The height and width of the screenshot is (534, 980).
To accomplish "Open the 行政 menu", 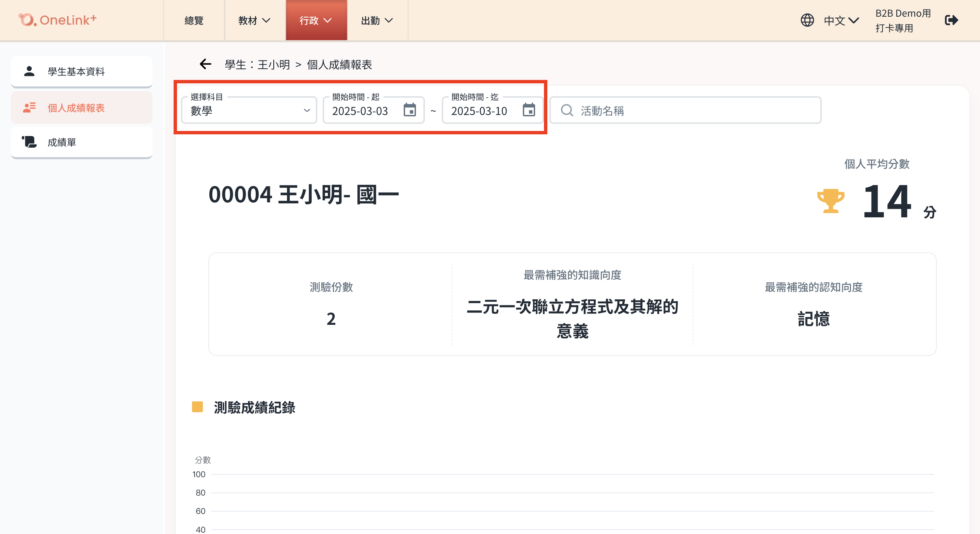I will pos(316,20).
